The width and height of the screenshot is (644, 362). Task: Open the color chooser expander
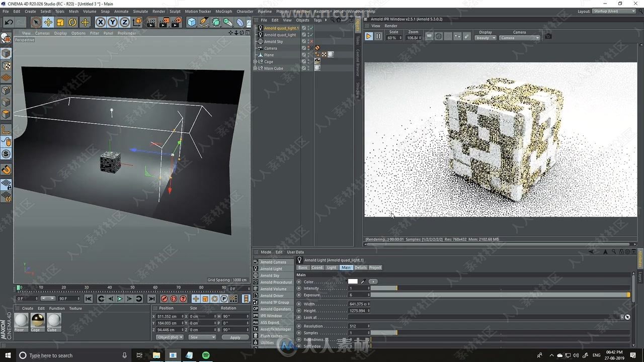(373, 282)
